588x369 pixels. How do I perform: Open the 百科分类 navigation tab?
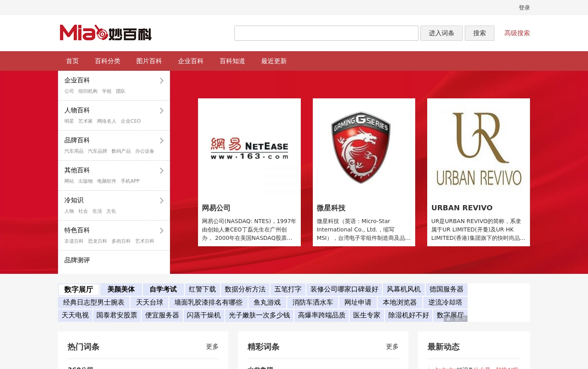(x=108, y=61)
